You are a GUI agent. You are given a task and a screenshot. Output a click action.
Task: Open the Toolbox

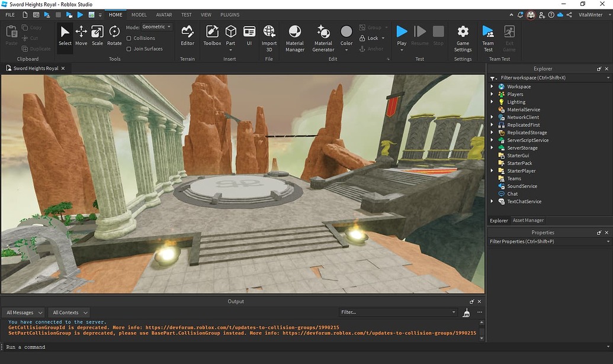click(211, 36)
